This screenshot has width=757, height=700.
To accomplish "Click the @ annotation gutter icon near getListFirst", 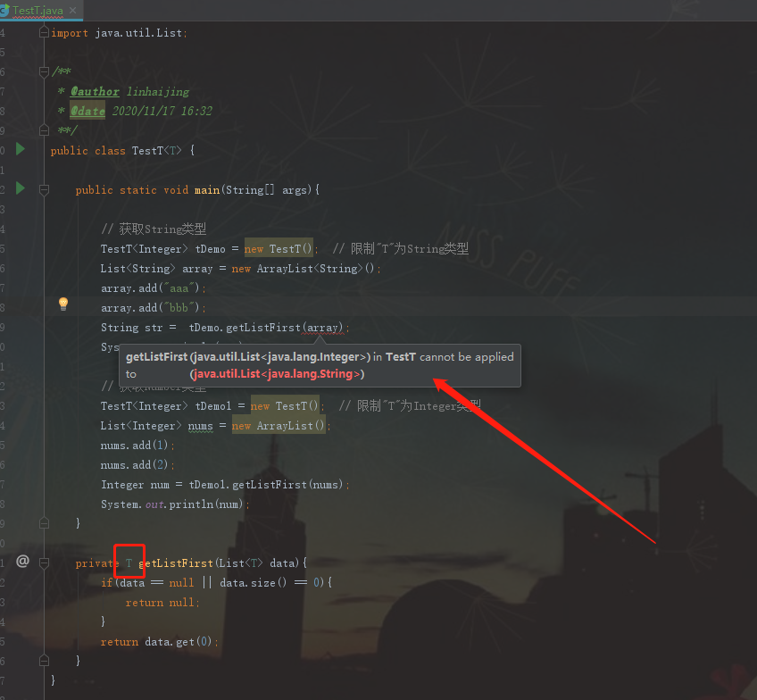I will click(22, 562).
